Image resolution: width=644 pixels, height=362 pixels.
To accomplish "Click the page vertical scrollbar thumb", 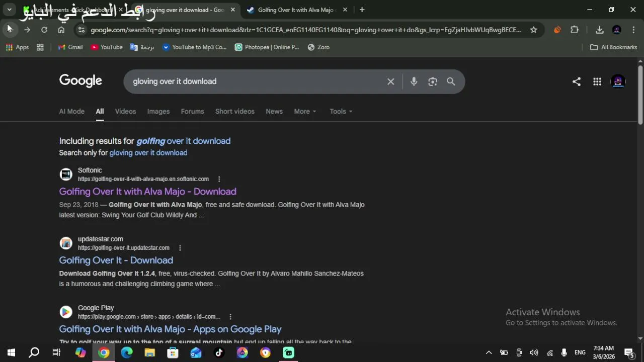I will 640,95.
